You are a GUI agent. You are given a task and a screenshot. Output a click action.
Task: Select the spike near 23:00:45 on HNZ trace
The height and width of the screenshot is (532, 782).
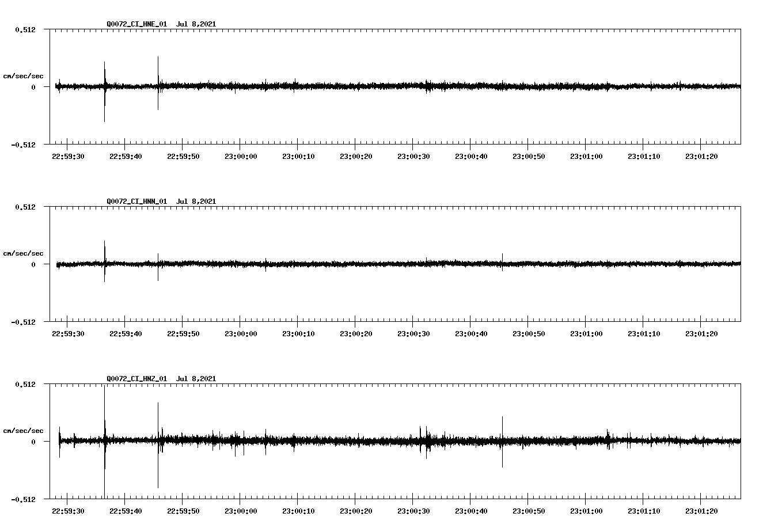(502, 440)
